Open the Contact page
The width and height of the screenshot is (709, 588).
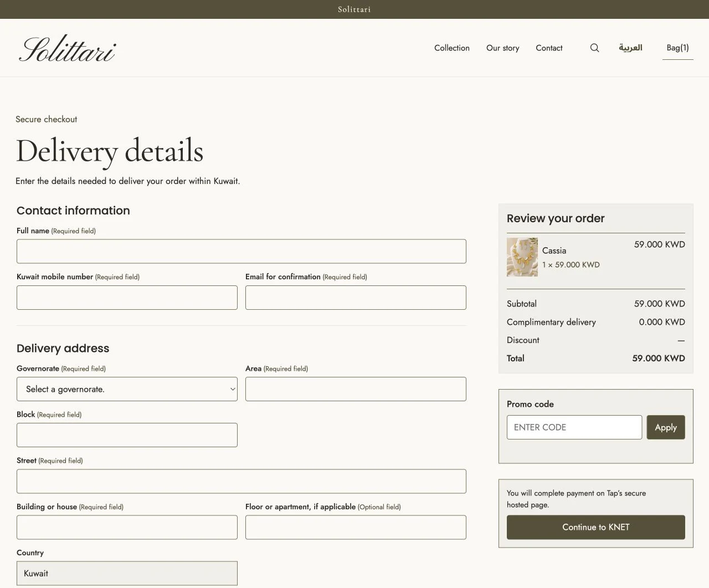[549, 48]
